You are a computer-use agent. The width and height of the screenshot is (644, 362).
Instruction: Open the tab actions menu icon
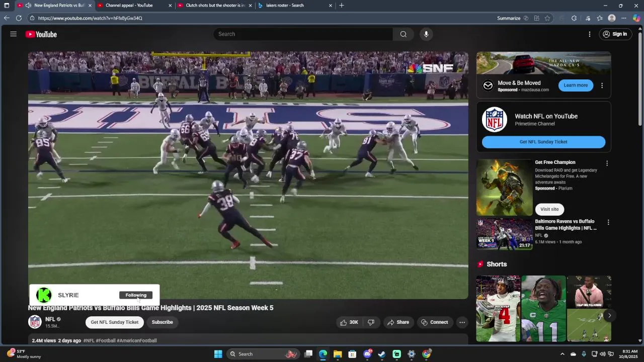coord(7,6)
